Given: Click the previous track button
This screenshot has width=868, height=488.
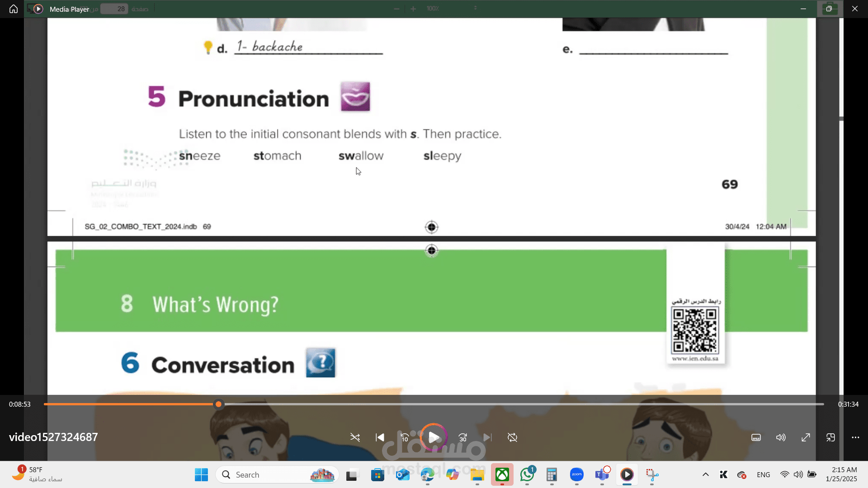Looking at the screenshot, I should pos(380,437).
